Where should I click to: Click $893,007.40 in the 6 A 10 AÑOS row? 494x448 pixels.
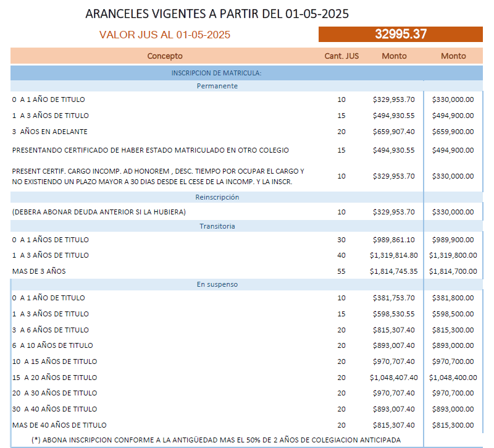pos(393,345)
